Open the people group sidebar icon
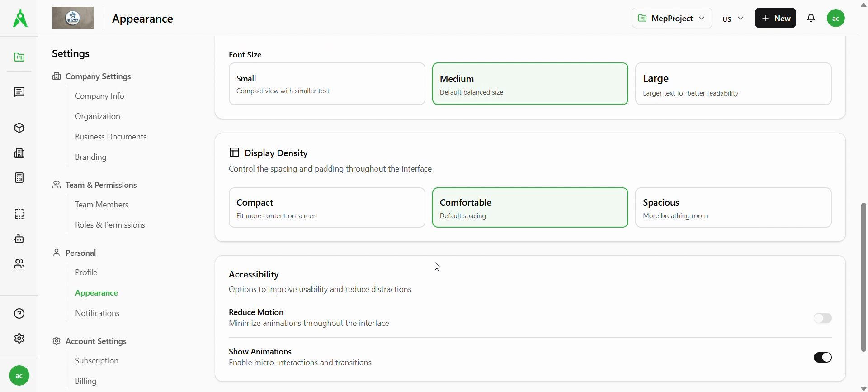This screenshot has height=392, width=868. 19,264
